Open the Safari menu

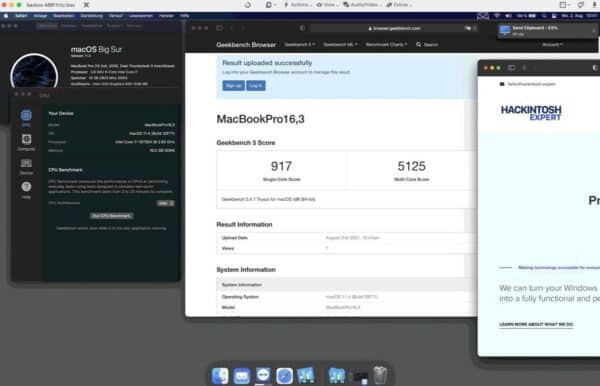pos(21,16)
